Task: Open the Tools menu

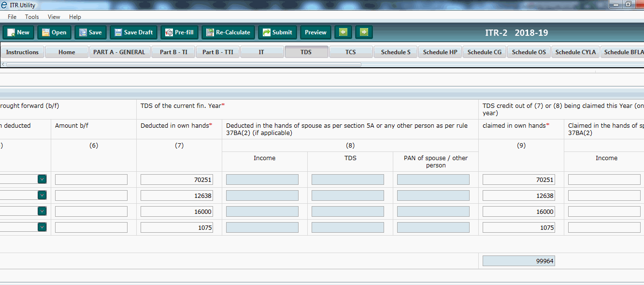Action: [32, 17]
